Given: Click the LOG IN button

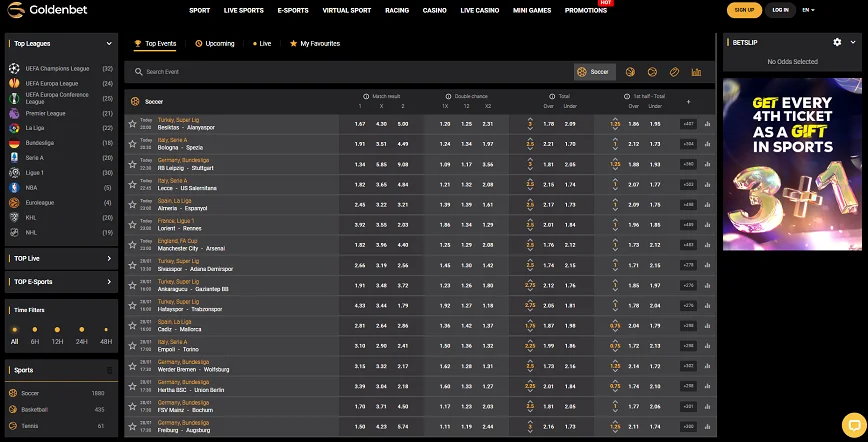Looking at the screenshot, I should (781, 10).
